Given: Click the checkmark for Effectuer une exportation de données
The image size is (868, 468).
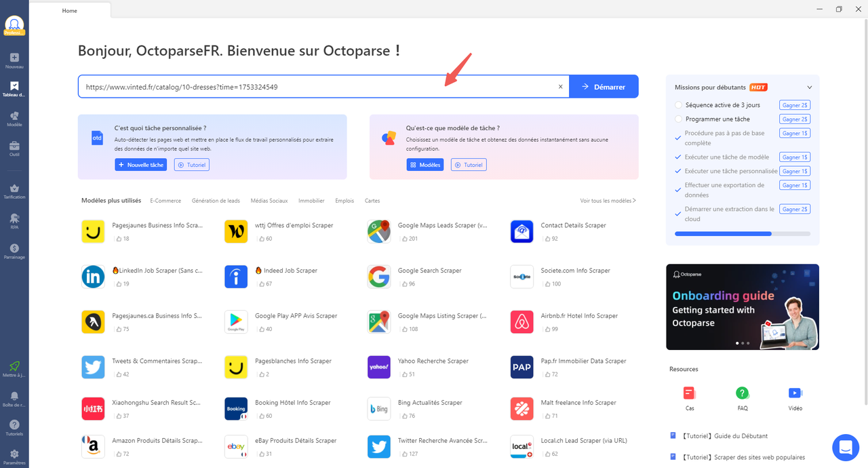Looking at the screenshot, I should [679, 190].
